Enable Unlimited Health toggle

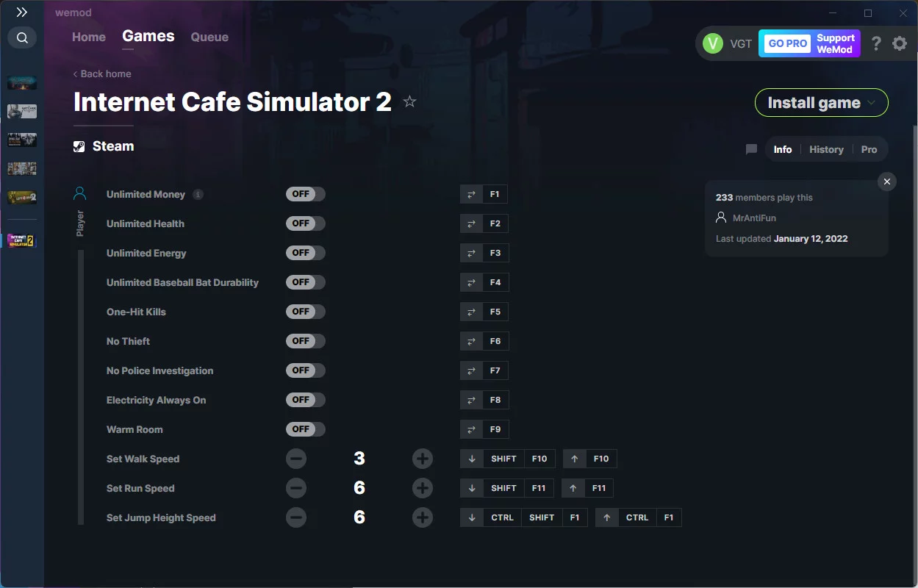point(306,223)
